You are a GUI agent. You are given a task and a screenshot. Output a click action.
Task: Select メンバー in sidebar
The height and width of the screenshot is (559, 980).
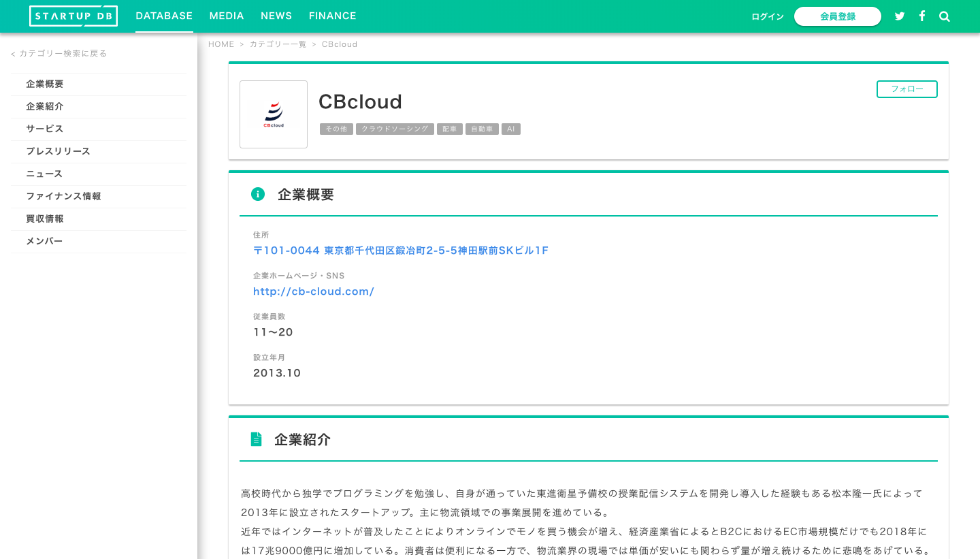pos(99,242)
